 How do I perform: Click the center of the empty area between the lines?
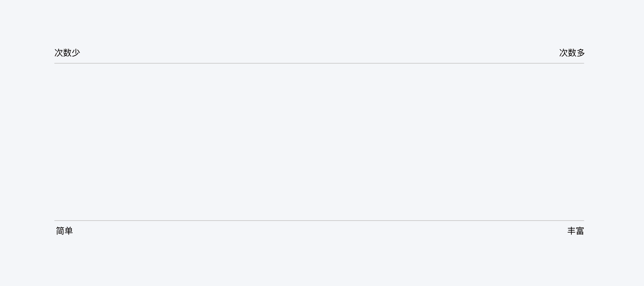click(x=319, y=142)
